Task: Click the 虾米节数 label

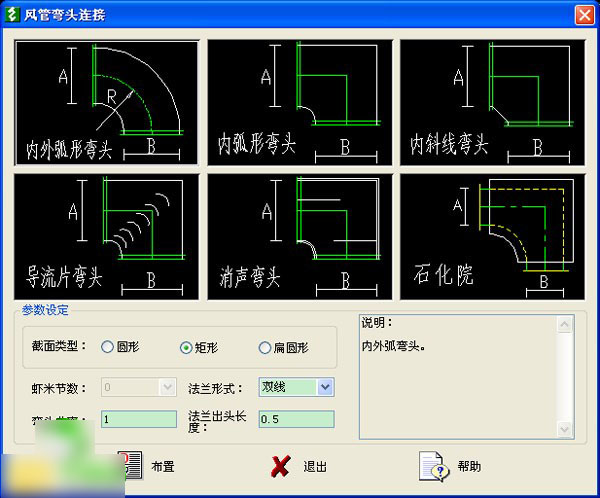Action: pos(59,389)
